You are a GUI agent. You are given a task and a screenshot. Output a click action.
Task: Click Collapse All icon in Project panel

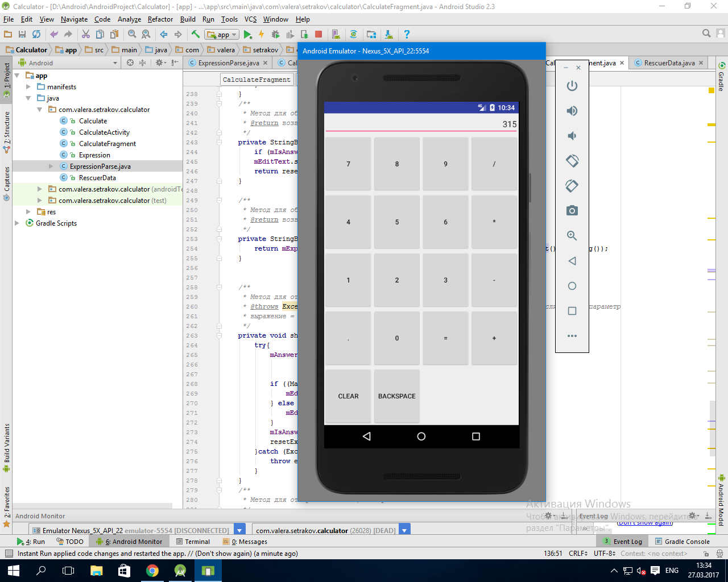(x=143, y=63)
